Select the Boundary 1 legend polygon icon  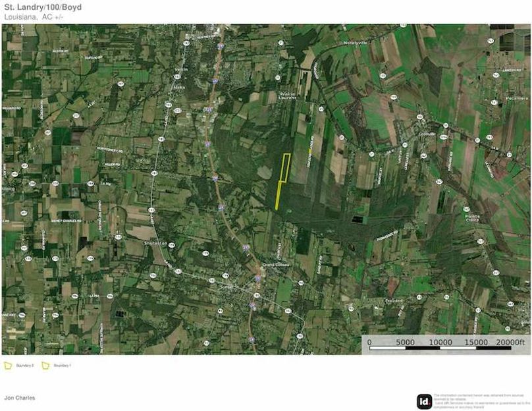click(x=45, y=365)
